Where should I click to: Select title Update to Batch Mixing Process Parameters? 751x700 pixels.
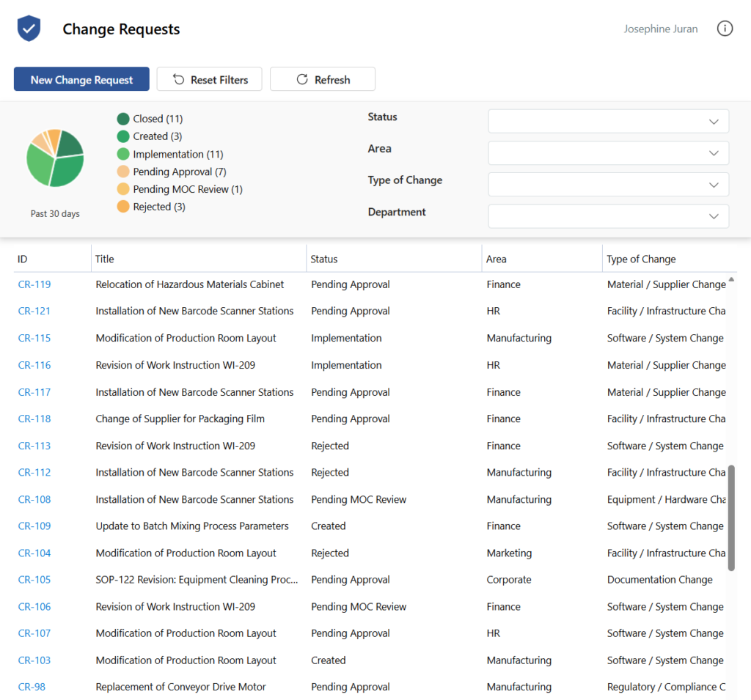(192, 526)
